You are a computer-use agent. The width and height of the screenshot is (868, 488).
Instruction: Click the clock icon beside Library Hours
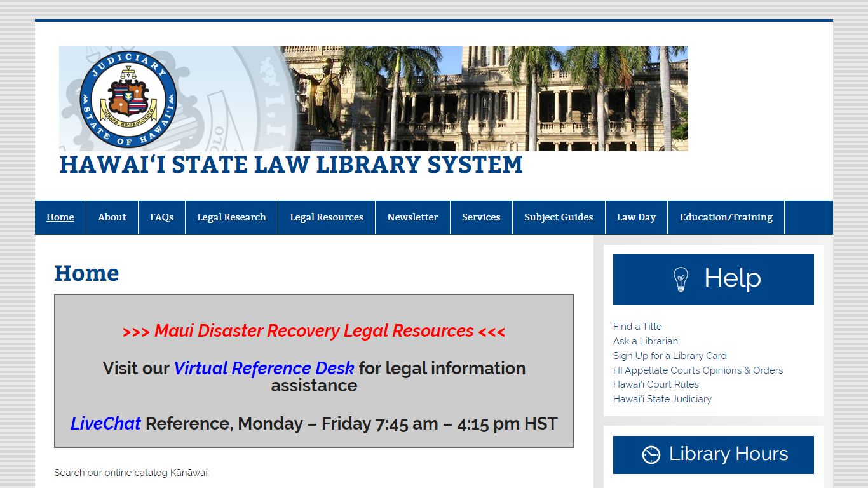[651, 455]
